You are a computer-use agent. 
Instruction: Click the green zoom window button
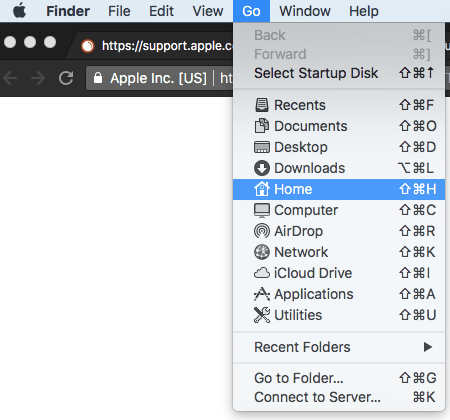pyautogui.click(x=50, y=42)
